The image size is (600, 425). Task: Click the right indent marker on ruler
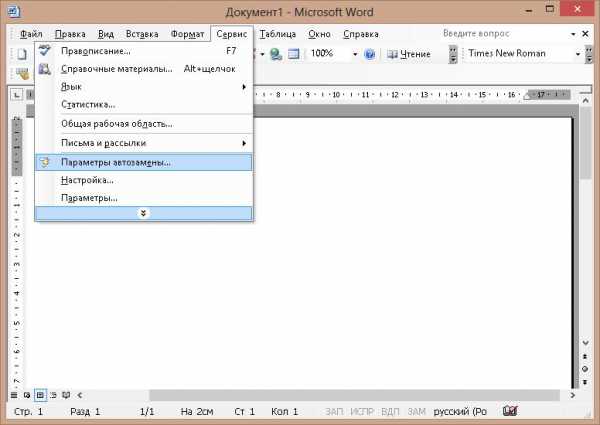tap(527, 97)
